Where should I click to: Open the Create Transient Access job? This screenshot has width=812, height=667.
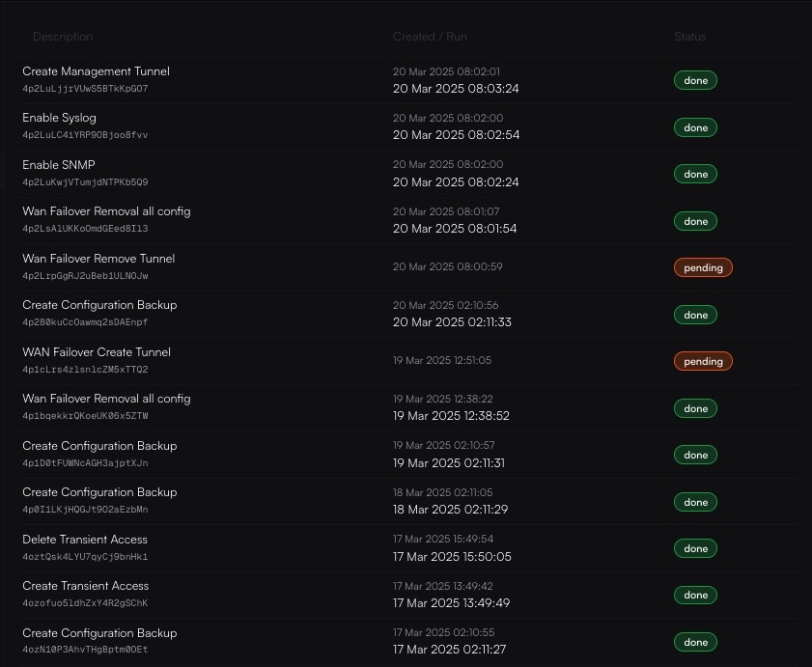[85, 586]
